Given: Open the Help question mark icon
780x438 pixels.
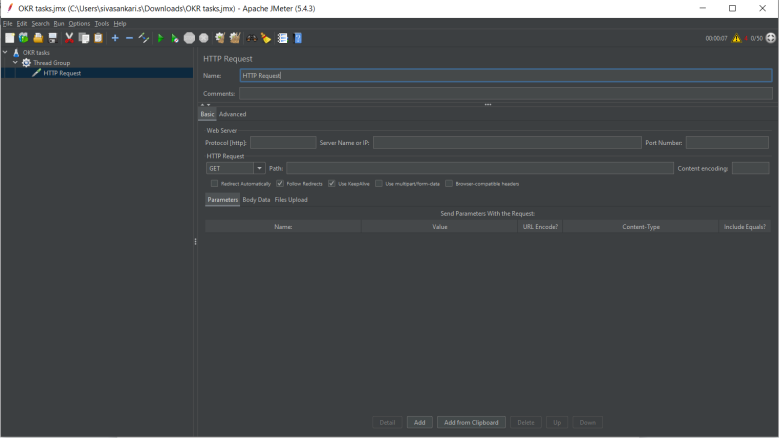Looking at the screenshot, I should pyautogui.click(x=298, y=38).
